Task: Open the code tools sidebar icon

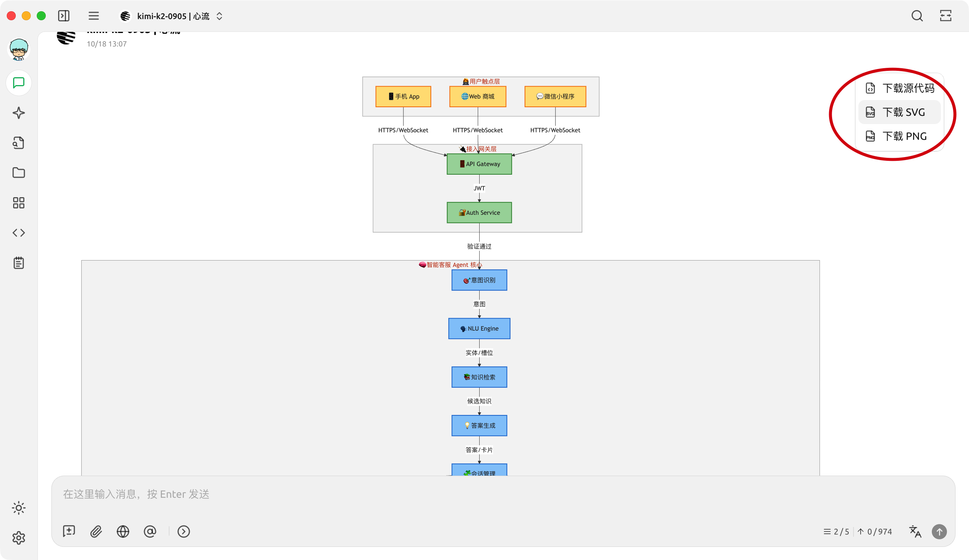Action: point(19,233)
